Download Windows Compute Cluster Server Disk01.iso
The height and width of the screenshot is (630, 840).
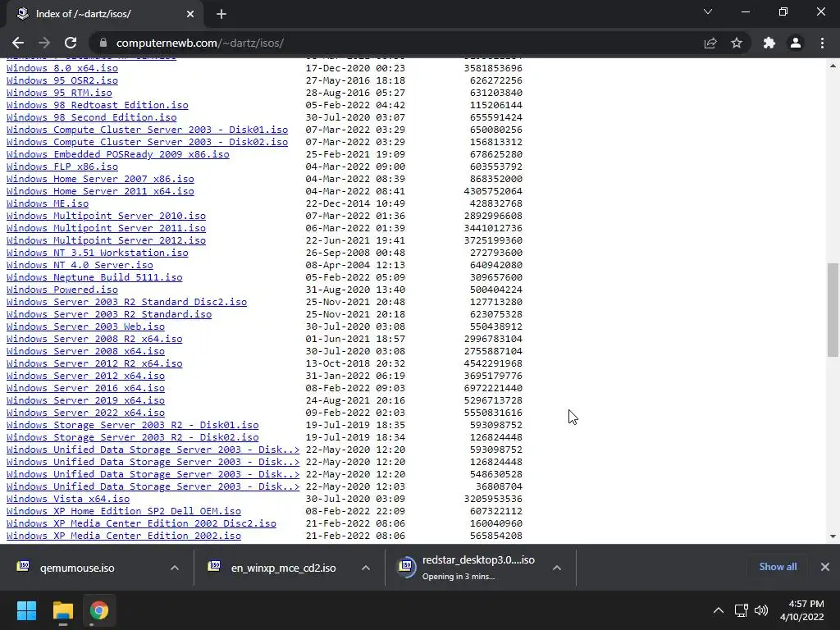tap(148, 130)
